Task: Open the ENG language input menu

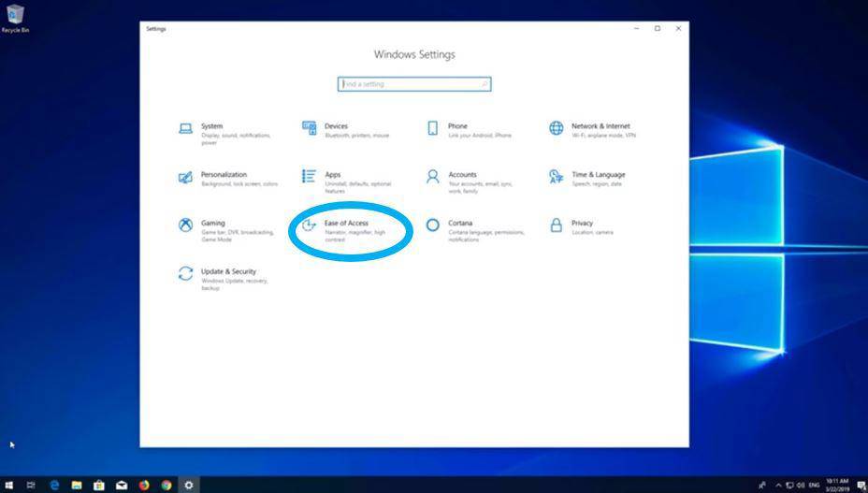Action: pos(814,486)
